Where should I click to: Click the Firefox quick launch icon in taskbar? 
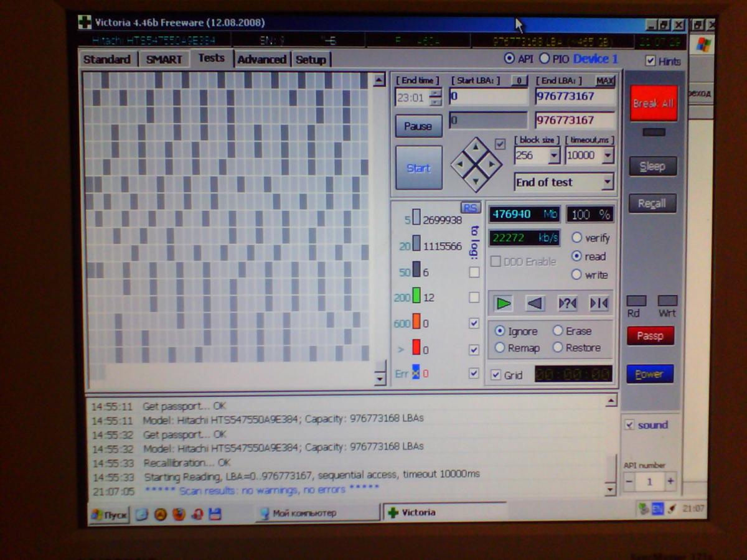(179, 514)
